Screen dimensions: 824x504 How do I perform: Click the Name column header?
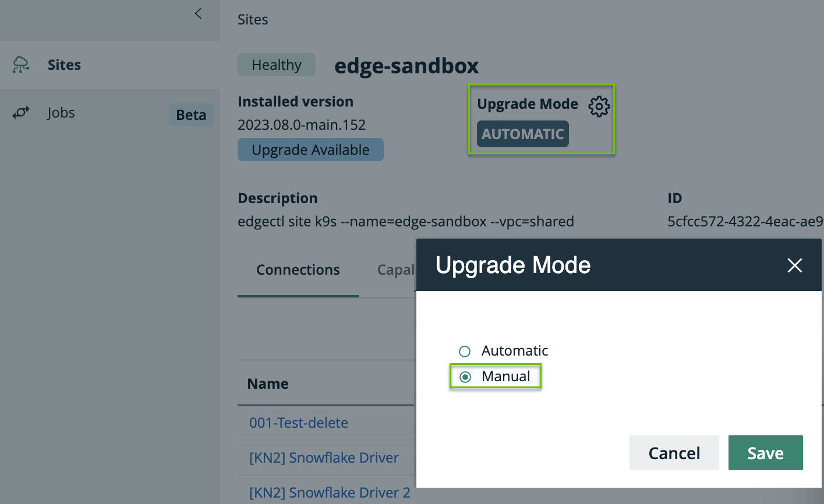268,384
